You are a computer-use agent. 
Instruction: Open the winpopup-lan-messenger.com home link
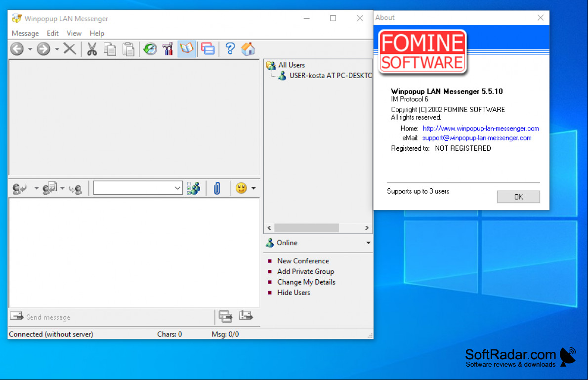481,128
